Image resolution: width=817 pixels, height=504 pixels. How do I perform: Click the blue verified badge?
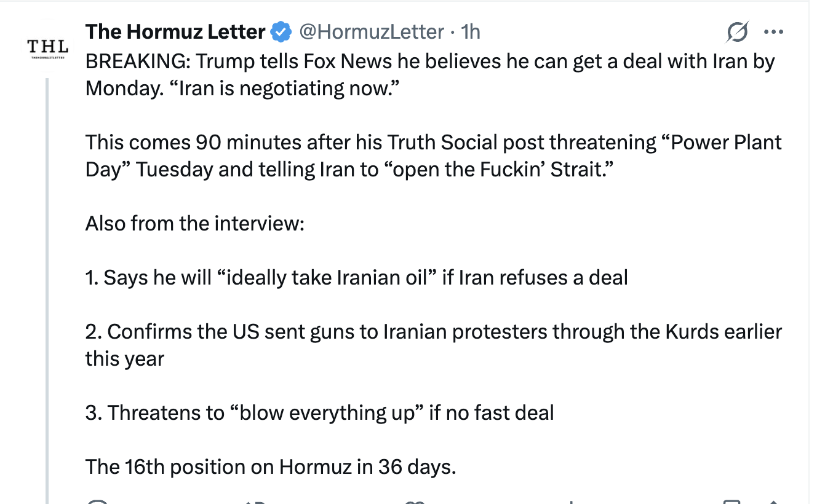pos(281,31)
